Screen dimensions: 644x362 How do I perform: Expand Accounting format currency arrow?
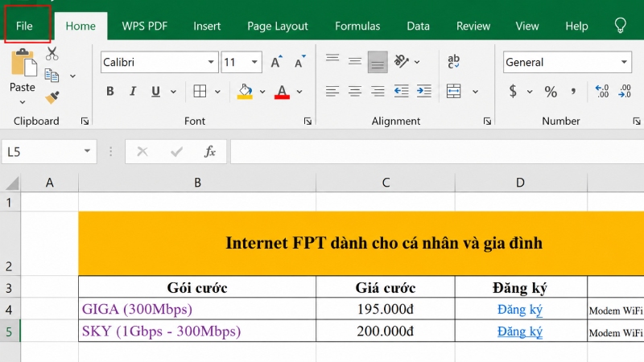pyautogui.click(x=530, y=92)
